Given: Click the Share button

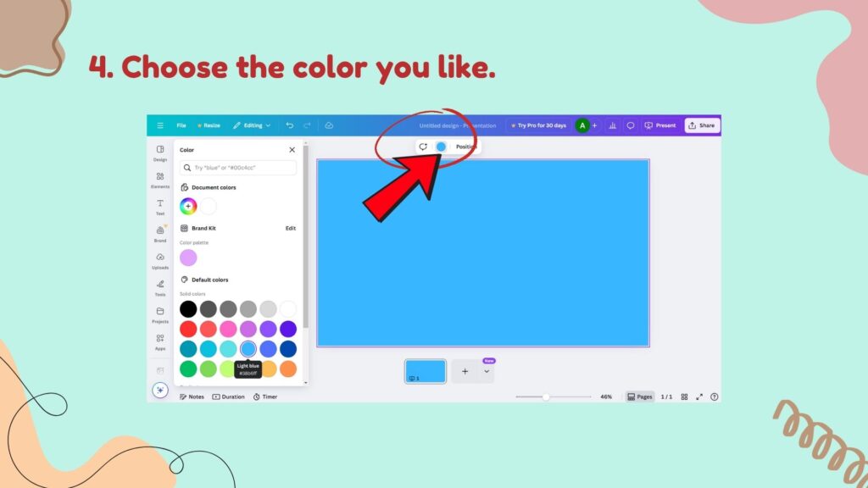Looking at the screenshot, I should point(702,125).
